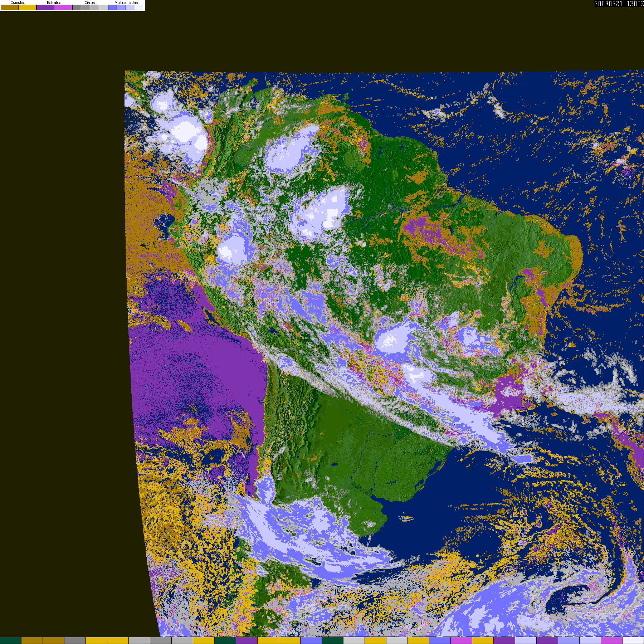Image resolution: width=644 pixels, height=644 pixels.
Task: Click the second blue Multicamadas legend swatch
Action: coord(121,7)
